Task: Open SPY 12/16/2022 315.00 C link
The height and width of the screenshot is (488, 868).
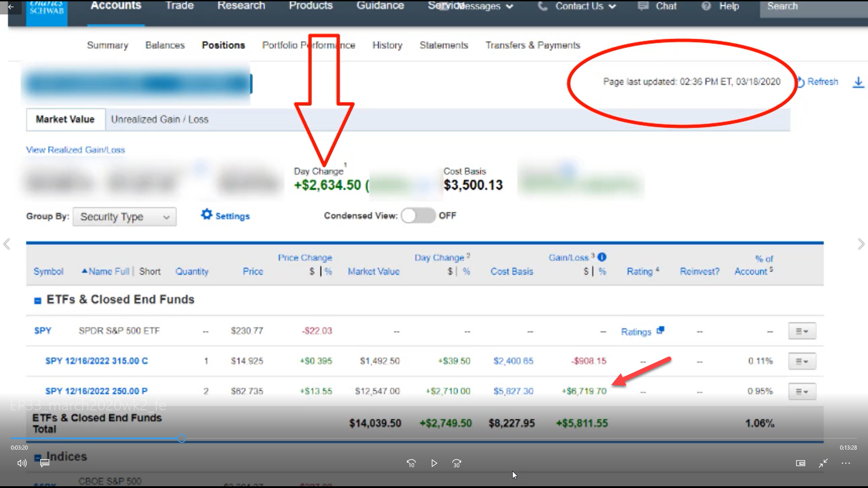Action: click(97, 361)
